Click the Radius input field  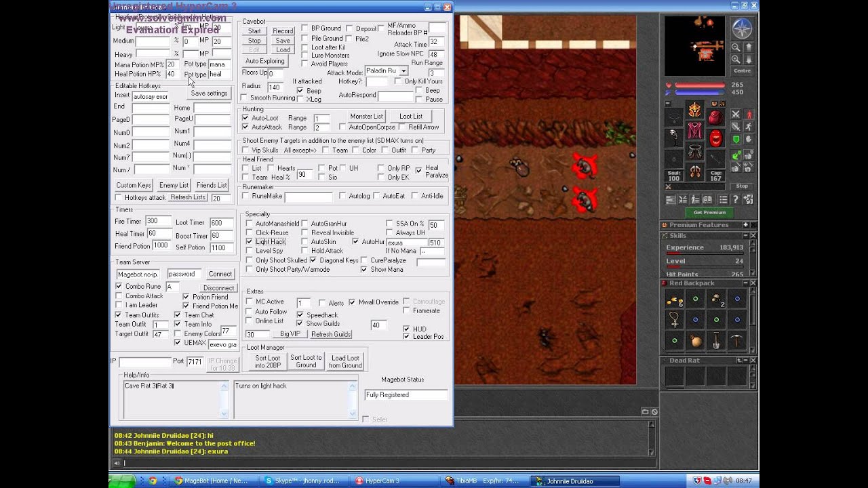pos(275,87)
